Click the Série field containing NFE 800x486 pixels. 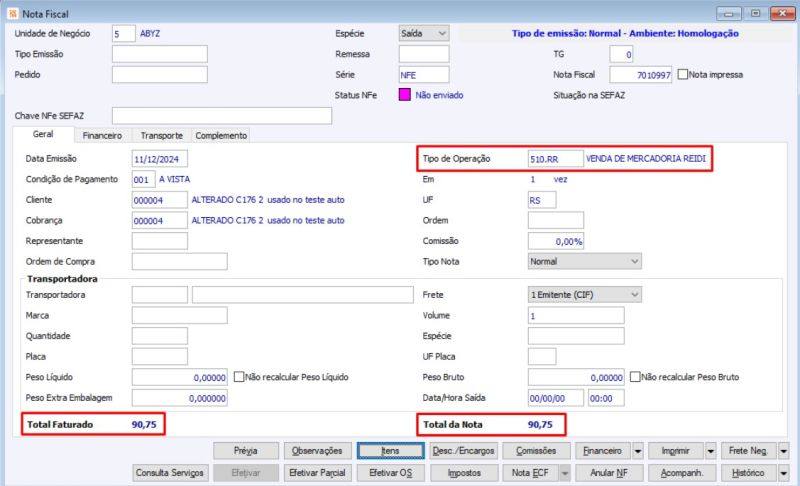[424, 74]
